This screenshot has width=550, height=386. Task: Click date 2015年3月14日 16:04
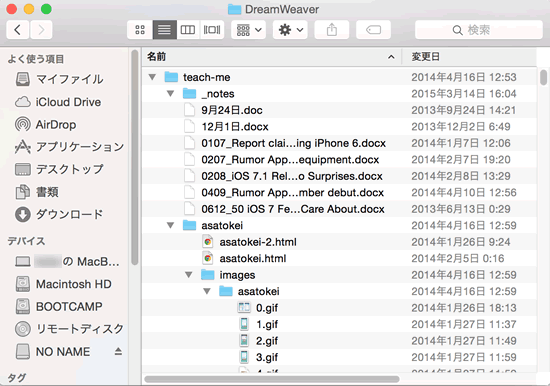click(x=464, y=94)
